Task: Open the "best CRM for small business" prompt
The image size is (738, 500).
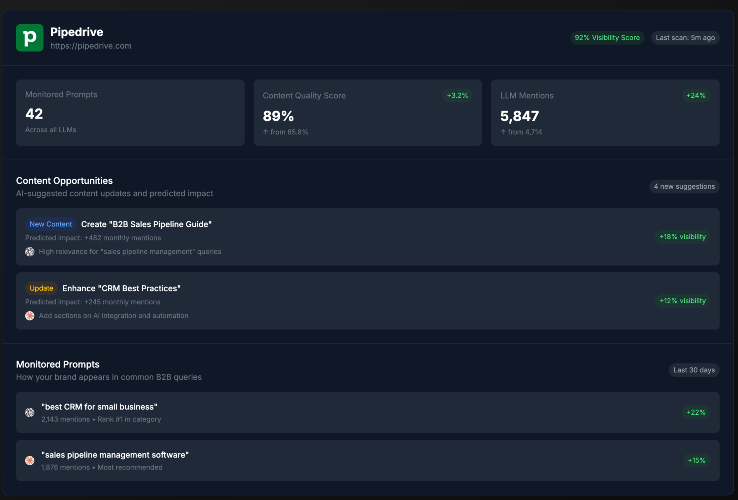Action: (368, 412)
